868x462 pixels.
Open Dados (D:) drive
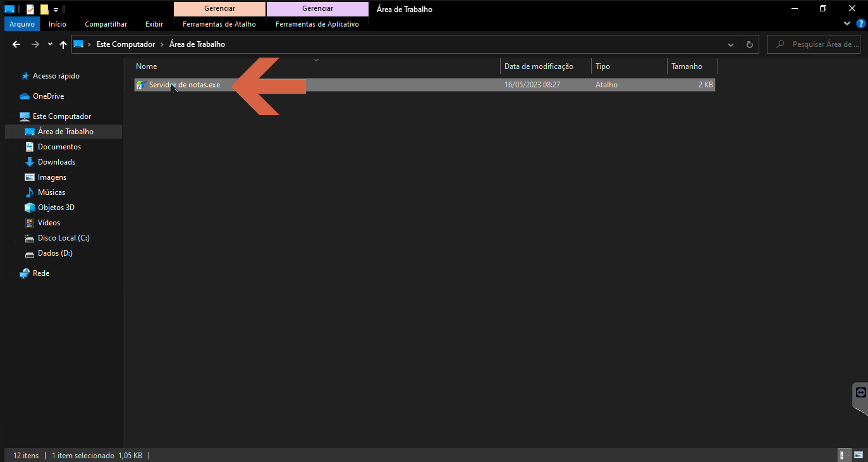click(55, 253)
